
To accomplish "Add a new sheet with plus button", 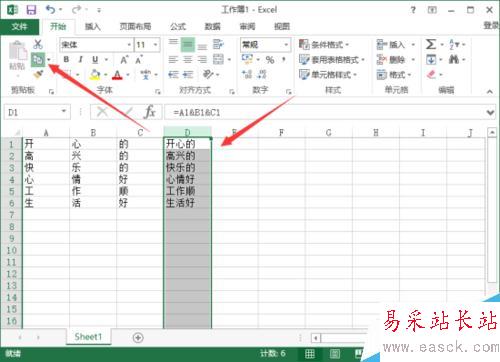I will [138, 338].
